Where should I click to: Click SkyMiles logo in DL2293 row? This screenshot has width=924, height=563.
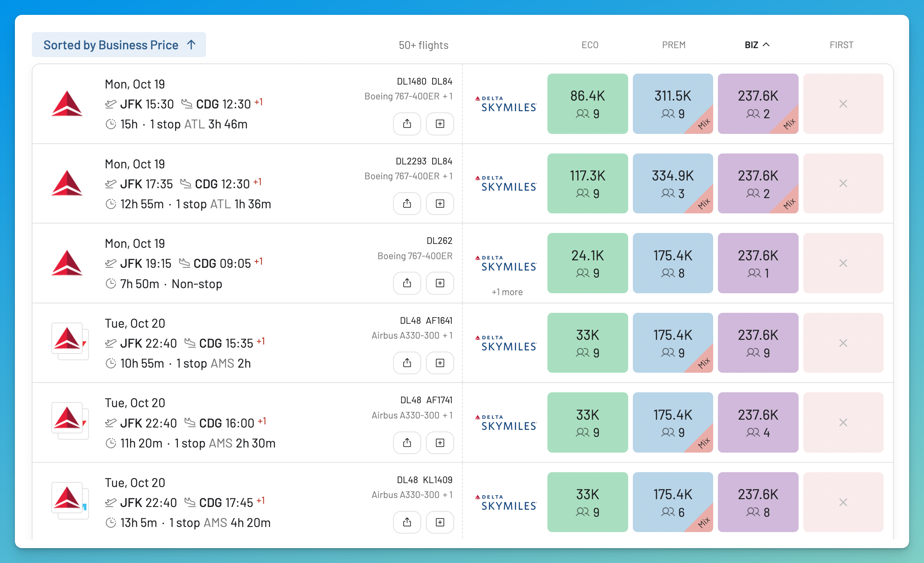pos(505,184)
